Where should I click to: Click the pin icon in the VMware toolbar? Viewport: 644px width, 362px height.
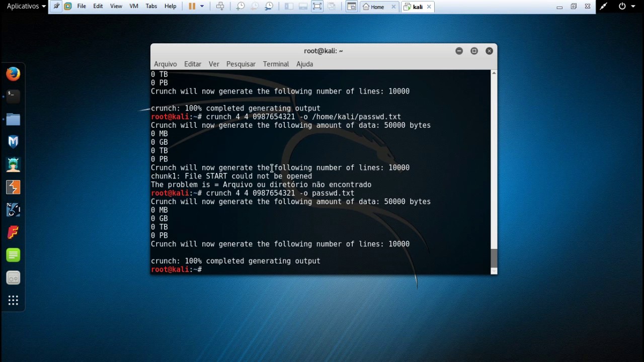click(56, 7)
